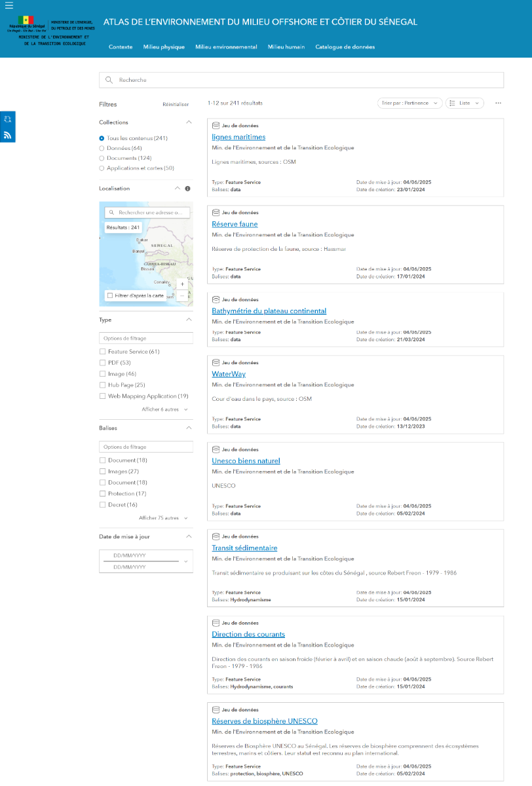
Task: Select the Documents (124) collection radio
Action: [102, 158]
